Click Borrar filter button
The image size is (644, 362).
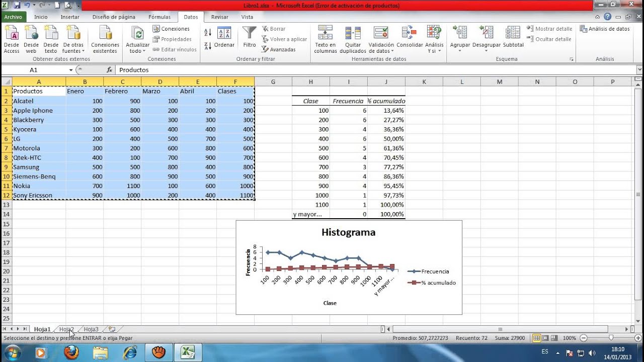(x=274, y=29)
